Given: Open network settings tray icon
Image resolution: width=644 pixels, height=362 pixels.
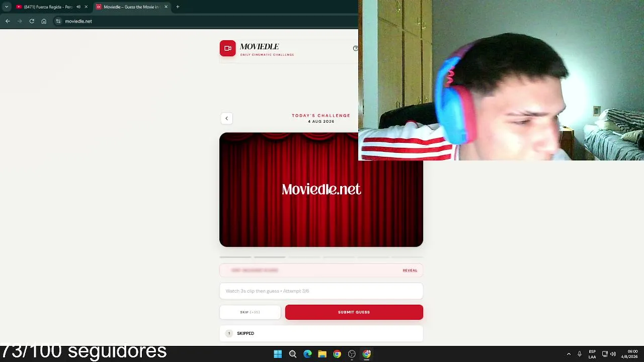Looking at the screenshot, I should point(605,354).
